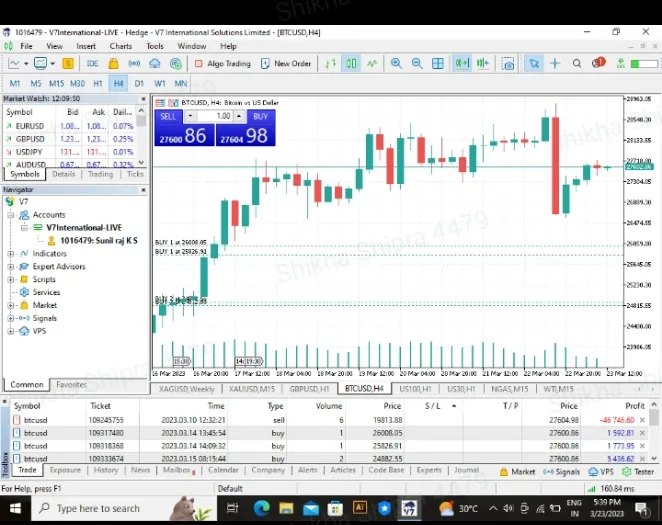Select the MN timeframe

(181, 84)
